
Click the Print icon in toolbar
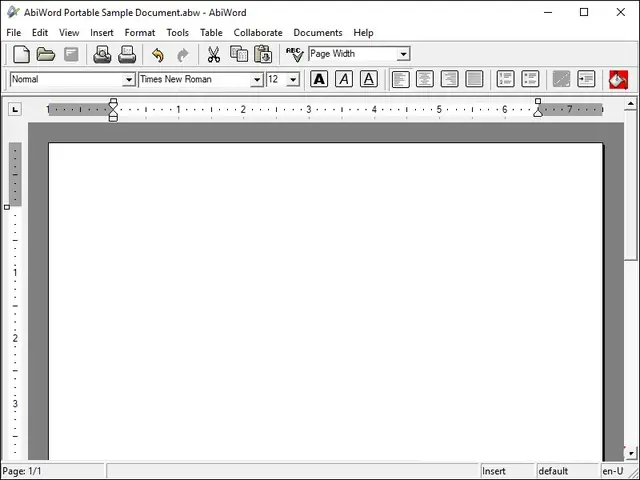(x=127, y=55)
